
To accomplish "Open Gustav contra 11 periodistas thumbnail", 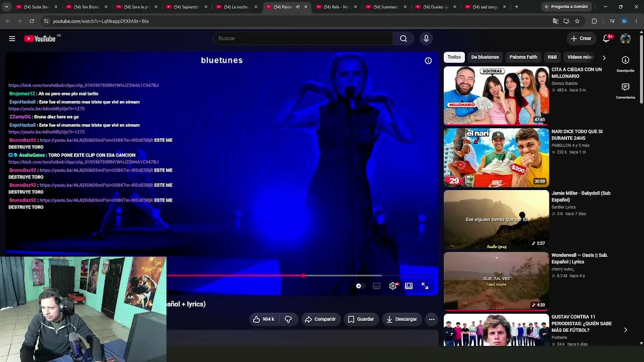I will point(496,330).
